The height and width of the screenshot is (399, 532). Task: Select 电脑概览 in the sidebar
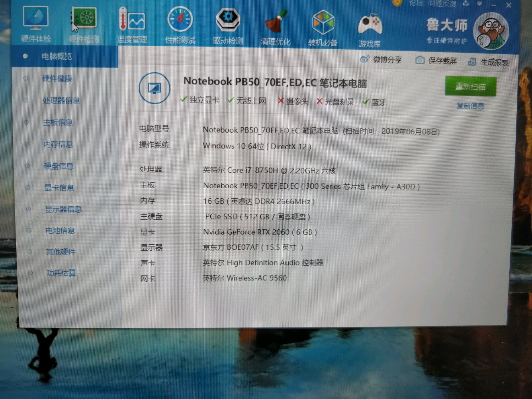point(65,56)
